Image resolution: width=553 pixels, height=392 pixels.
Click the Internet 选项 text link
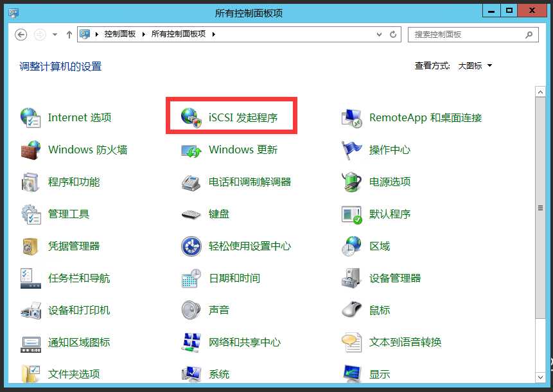pyautogui.click(x=80, y=117)
